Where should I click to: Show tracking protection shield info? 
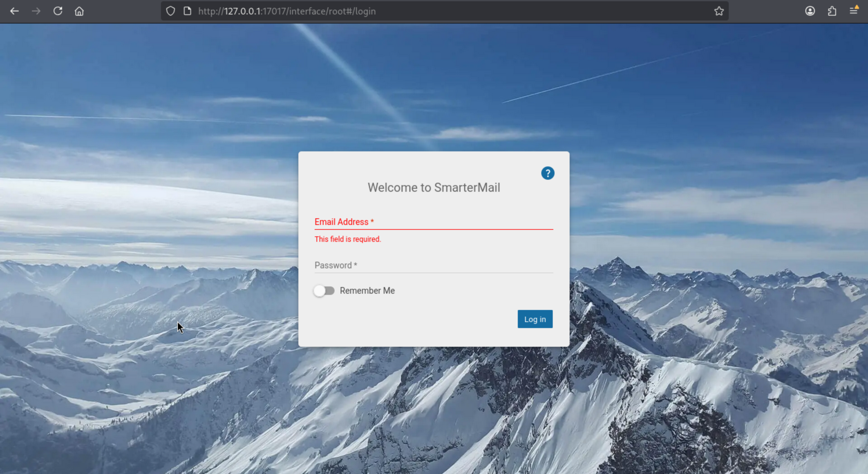171,11
